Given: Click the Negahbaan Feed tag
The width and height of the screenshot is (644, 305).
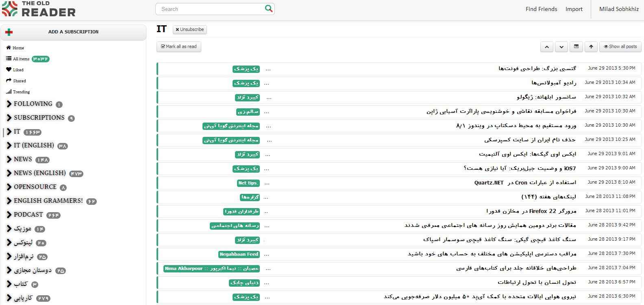Looking at the screenshot, I should [x=239, y=254].
